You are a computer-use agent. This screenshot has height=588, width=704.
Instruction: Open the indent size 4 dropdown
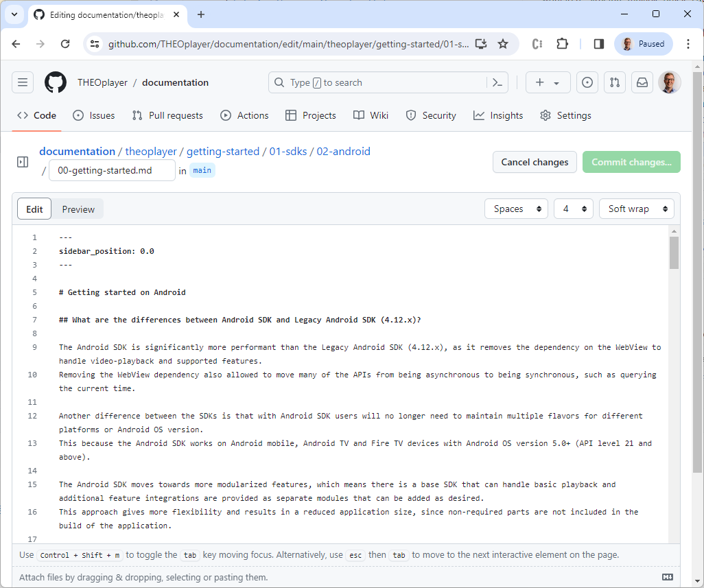[574, 209]
